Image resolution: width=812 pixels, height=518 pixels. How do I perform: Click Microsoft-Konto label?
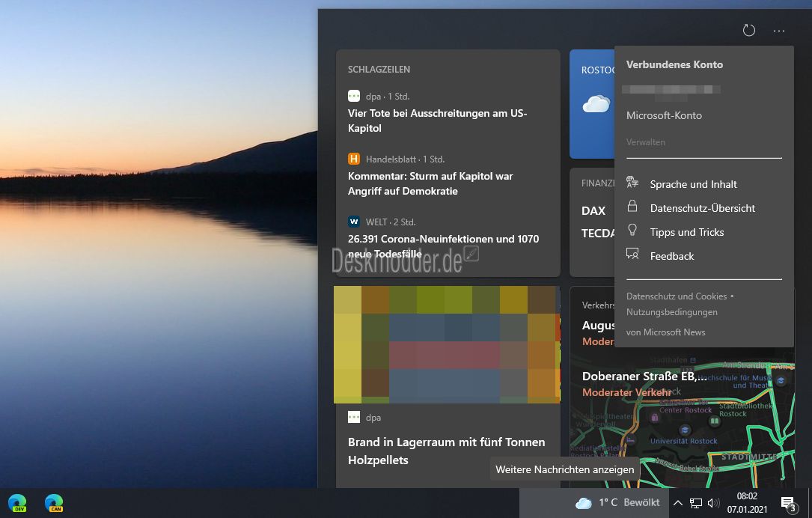pos(664,115)
